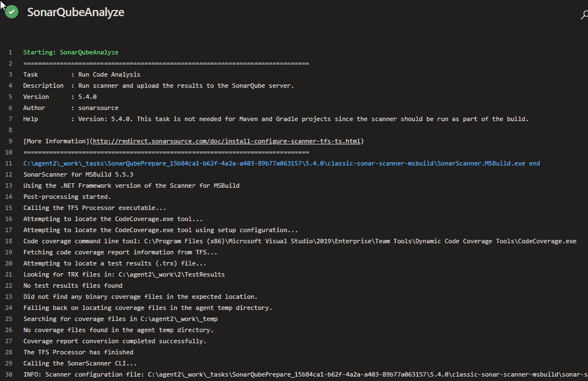This screenshot has width=588, height=381.
Task: Select 'Fetching code coverage report information from TFS...'
Action: coord(120,252)
